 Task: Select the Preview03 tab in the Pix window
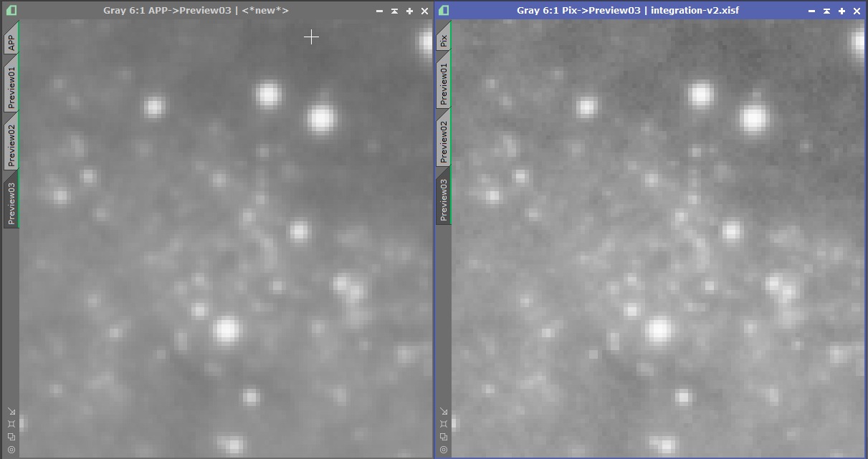(444, 196)
